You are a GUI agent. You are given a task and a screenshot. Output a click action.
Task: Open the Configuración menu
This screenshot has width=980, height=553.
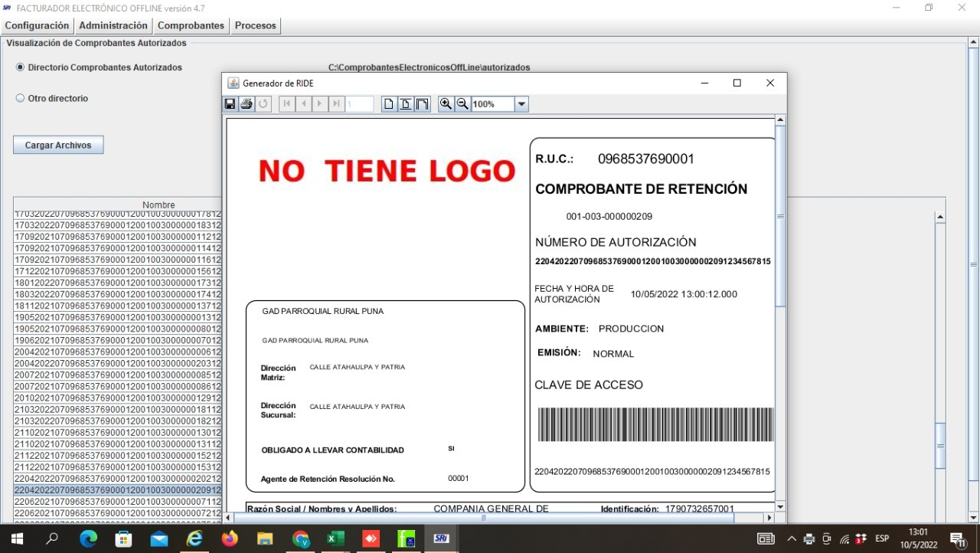(37, 26)
